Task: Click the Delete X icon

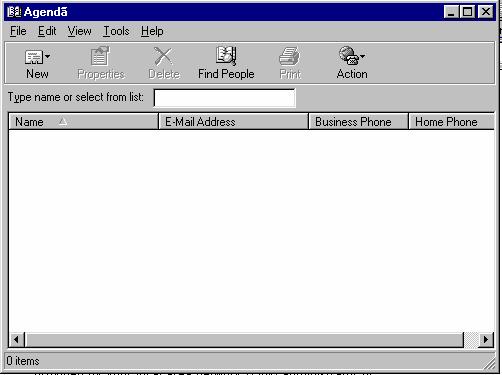Action: 163,56
